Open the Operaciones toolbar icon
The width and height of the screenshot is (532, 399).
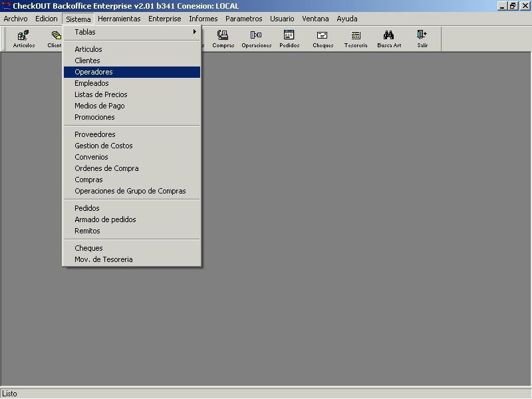[x=256, y=39]
